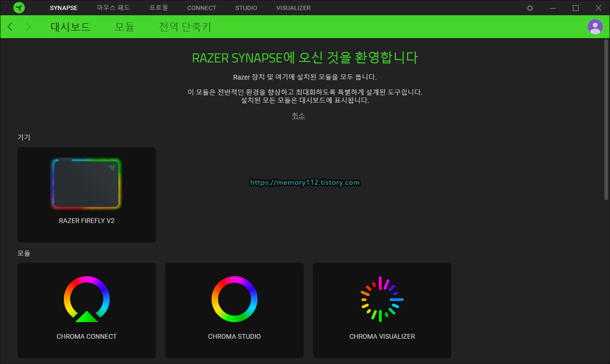Click the Chroma Connect ring icon
This screenshot has width=610, height=364.
click(87, 299)
